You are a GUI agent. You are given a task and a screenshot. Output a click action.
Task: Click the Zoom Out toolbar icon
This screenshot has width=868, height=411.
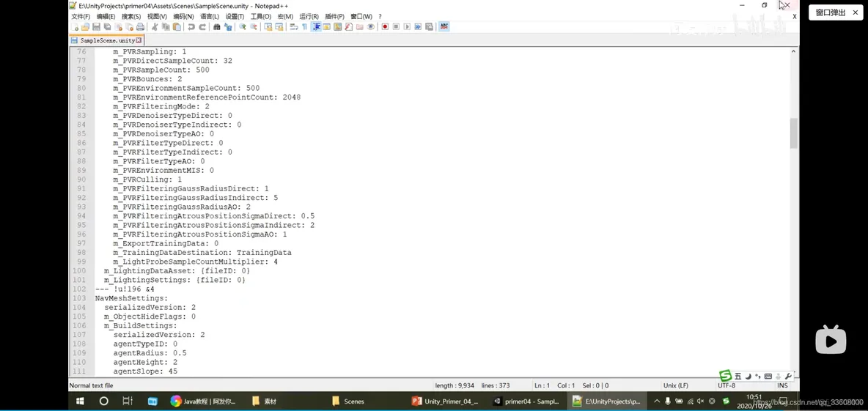(x=254, y=26)
